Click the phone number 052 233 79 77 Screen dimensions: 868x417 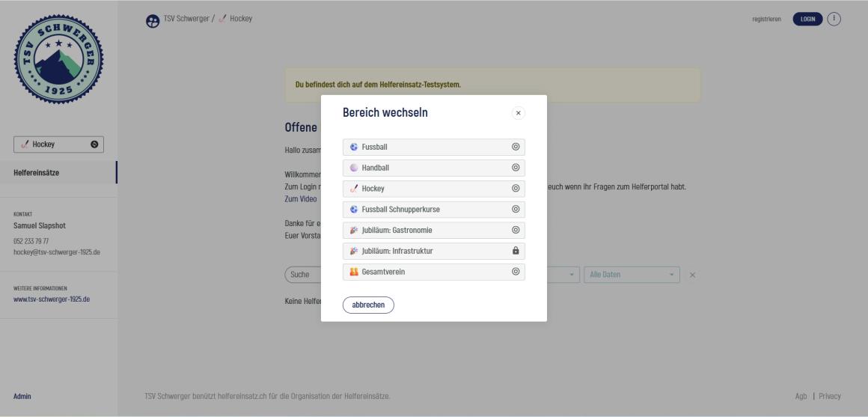(x=31, y=242)
